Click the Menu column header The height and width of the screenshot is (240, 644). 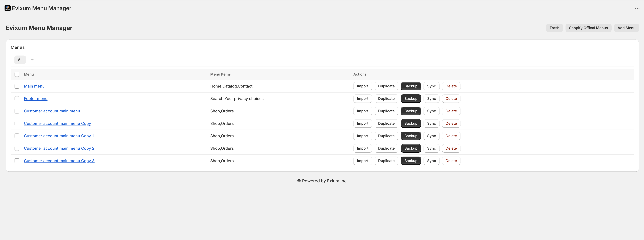click(29, 74)
